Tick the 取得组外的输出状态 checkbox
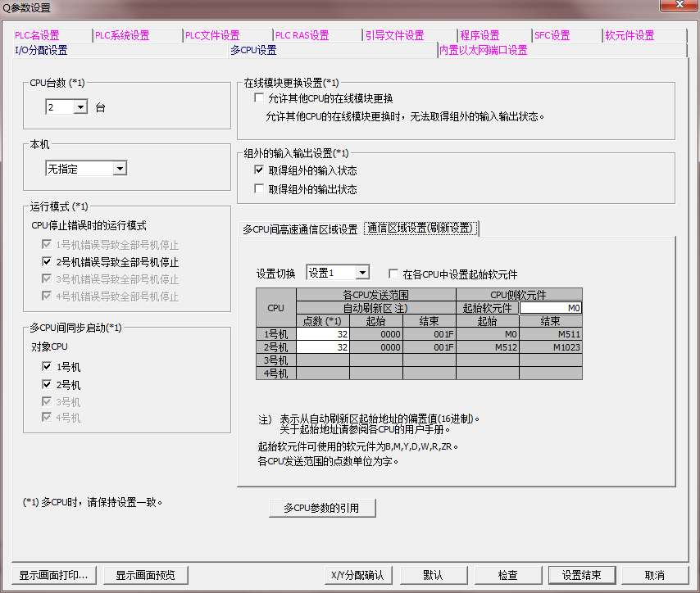Image resolution: width=700 pixels, height=593 pixels. 260,188
